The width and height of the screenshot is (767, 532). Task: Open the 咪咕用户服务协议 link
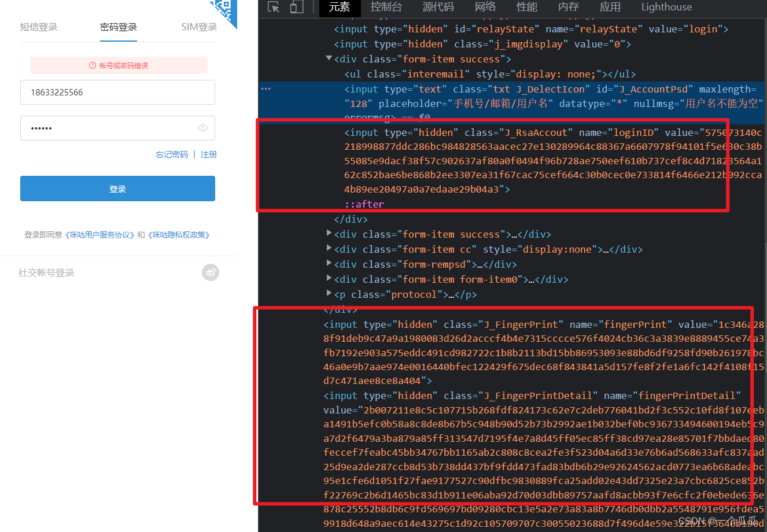[100, 235]
